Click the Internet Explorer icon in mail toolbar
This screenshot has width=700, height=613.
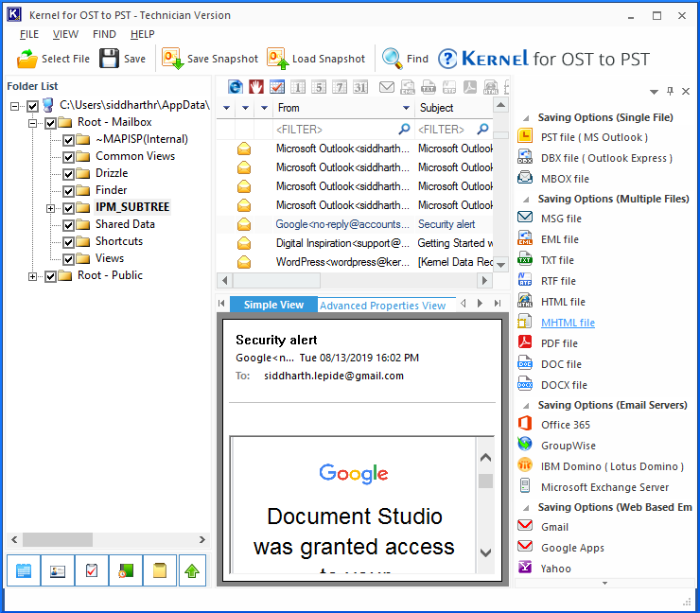(x=236, y=87)
